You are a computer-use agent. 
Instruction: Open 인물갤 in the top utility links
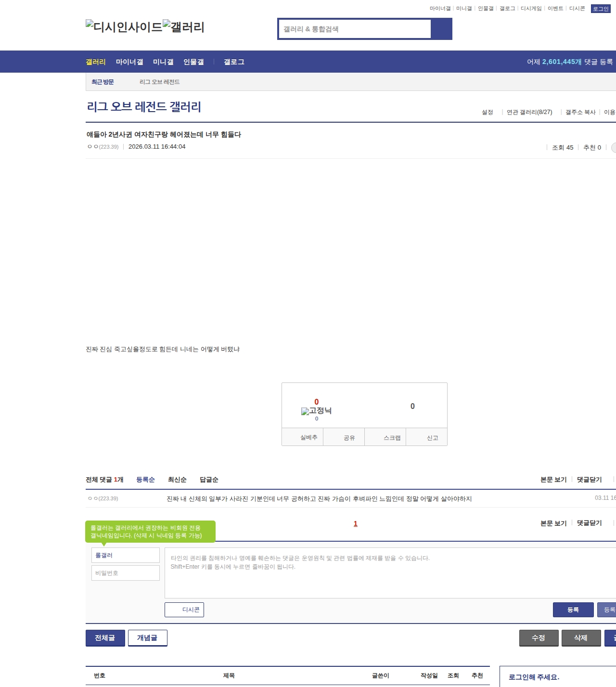[x=486, y=9]
